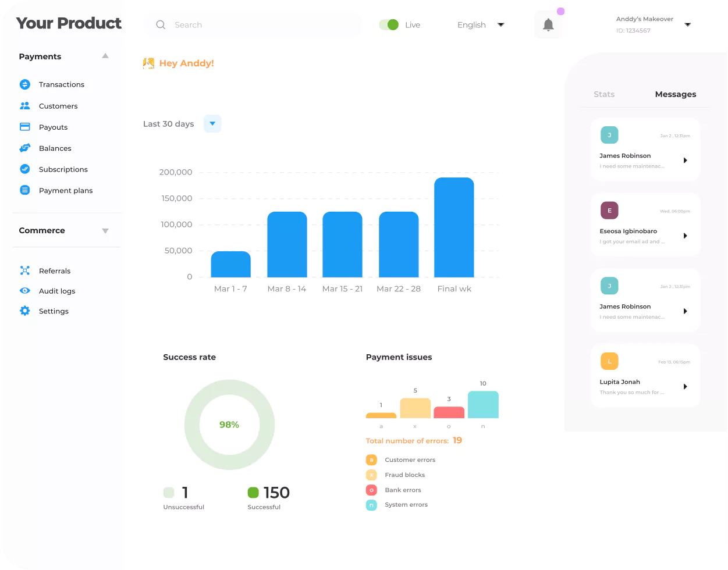Image resolution: width=728 pixels, height=570 pixels.
Task: Click the Payouts card icon
Action: (24, 127)
